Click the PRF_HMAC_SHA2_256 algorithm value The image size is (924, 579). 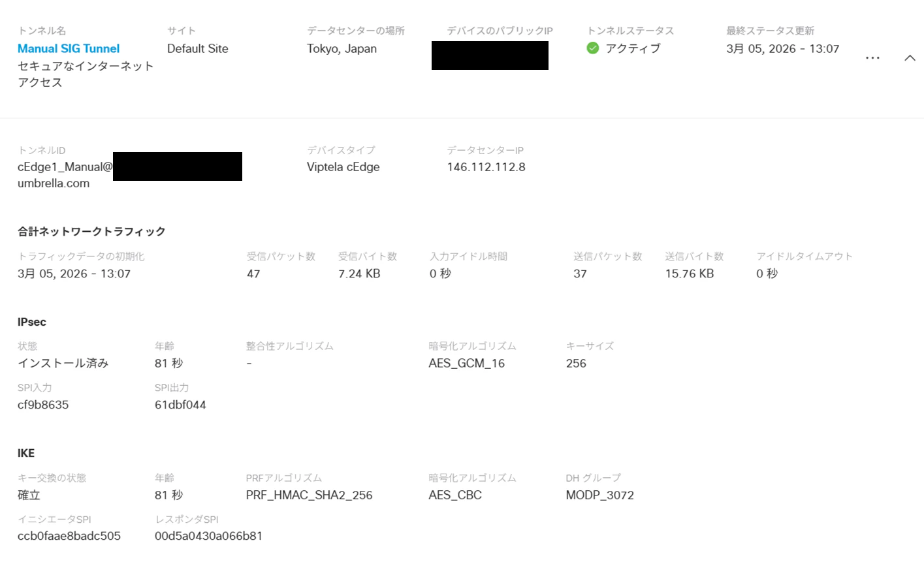309,495
